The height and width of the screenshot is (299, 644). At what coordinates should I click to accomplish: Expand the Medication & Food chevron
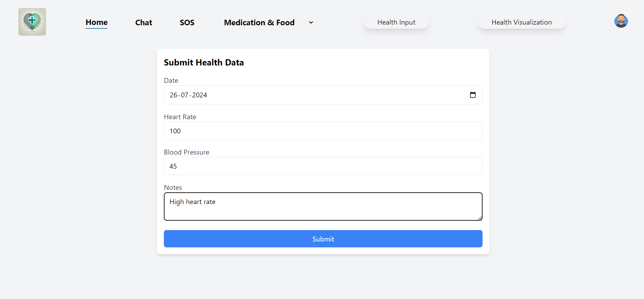[x=311, y=23]
